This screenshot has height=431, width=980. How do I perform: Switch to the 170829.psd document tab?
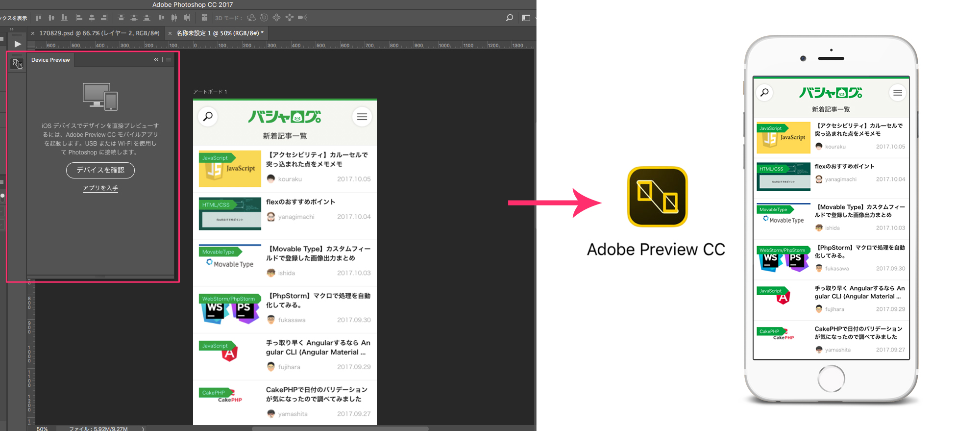tap(99, 33)
